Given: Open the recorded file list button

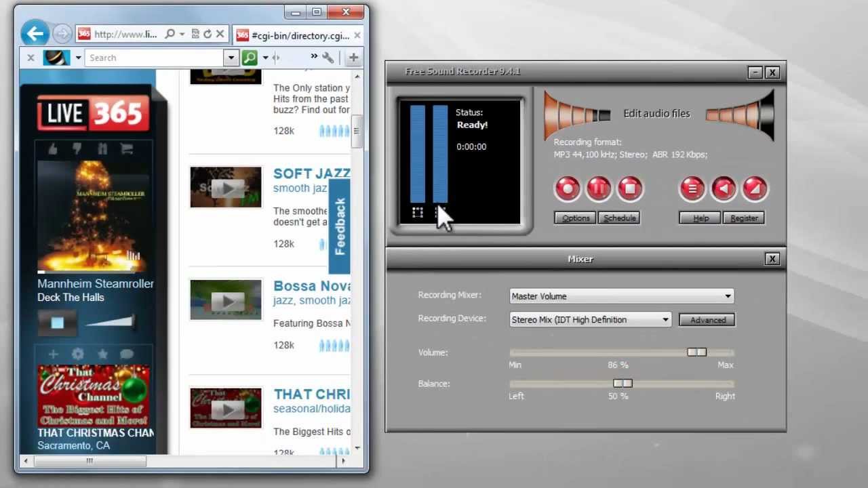Looking at the screenshot, I should tap(692, 188).
